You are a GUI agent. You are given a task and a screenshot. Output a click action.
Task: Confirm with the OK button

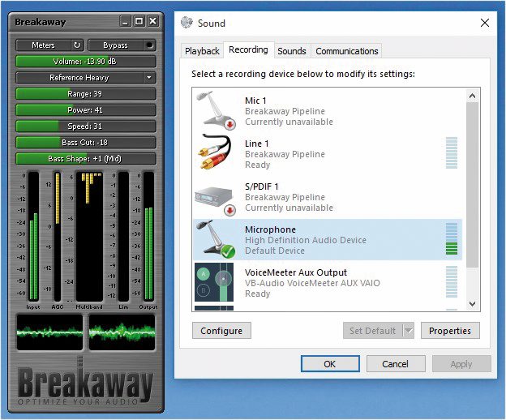(x=330, y=364)
